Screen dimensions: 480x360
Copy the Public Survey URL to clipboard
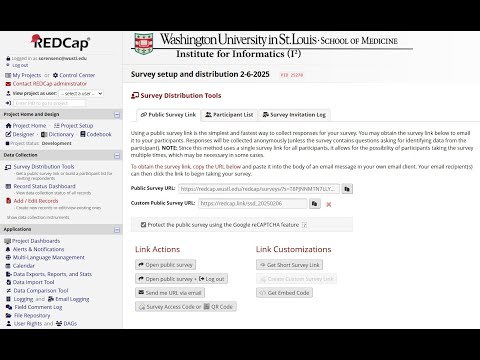tap(347, 189)
